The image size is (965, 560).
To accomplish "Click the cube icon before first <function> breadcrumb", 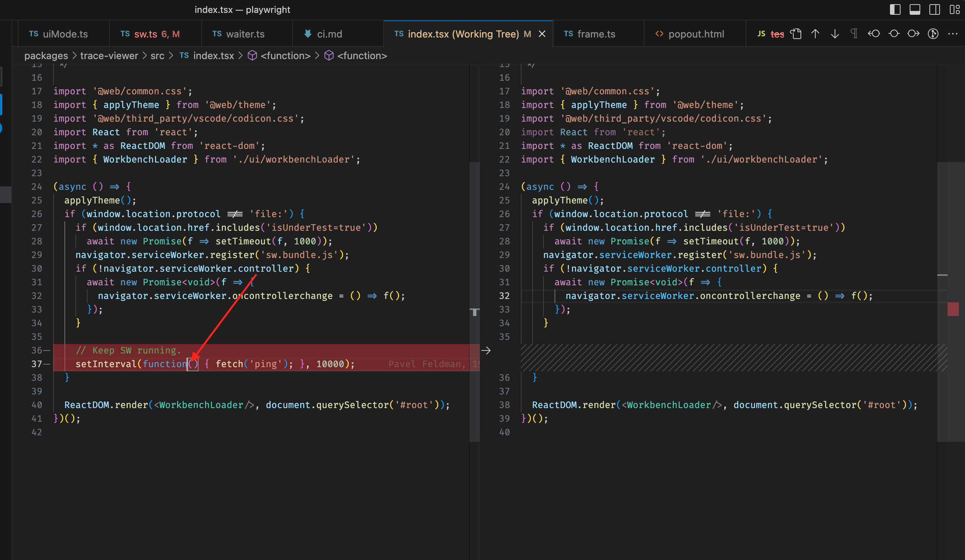I will 252,56.
